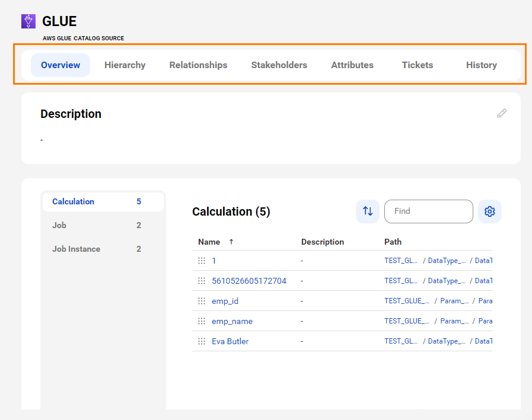Select the Job category
The height and width of the screenshot is (420, 532).
(103, 226)
